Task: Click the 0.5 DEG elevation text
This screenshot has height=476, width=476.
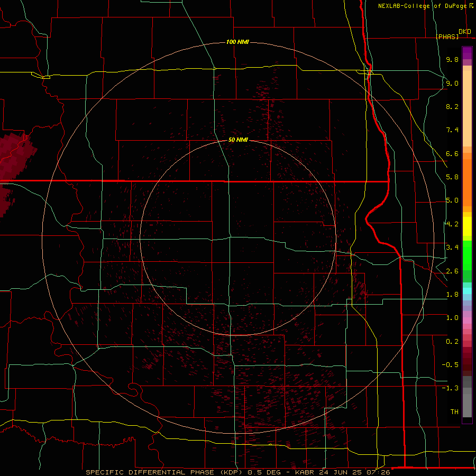Action: pos(265,472)
